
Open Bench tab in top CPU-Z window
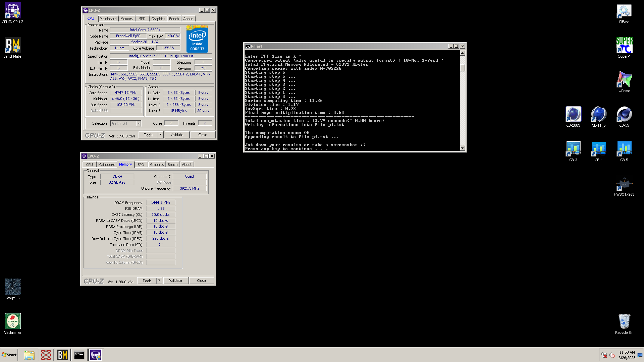coord(174,19)
